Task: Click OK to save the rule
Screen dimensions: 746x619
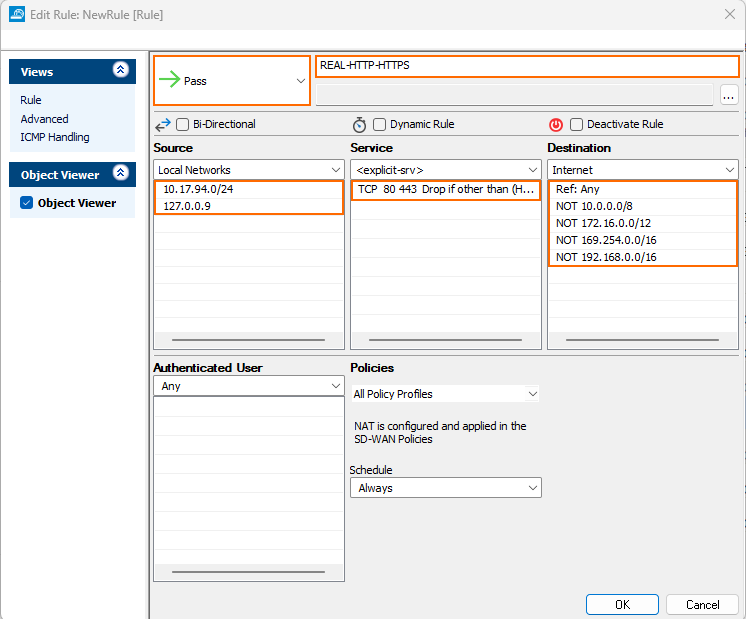Action: coord(622,604)
